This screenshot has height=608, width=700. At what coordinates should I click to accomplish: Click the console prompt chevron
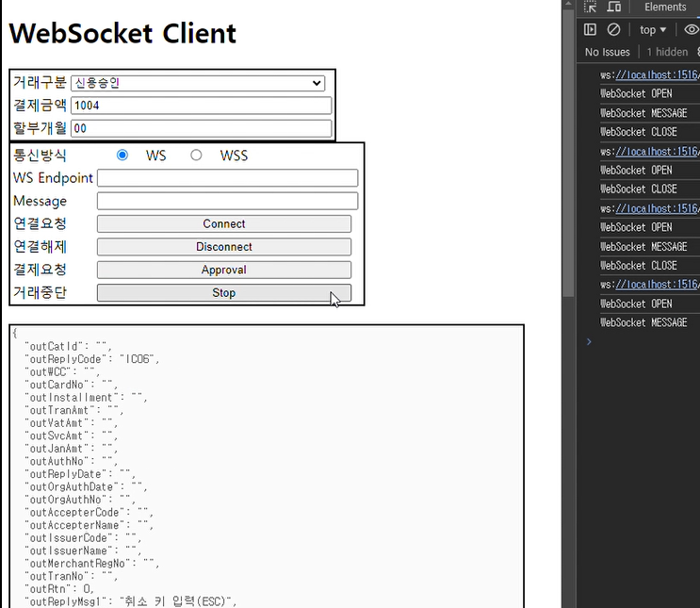589,341
